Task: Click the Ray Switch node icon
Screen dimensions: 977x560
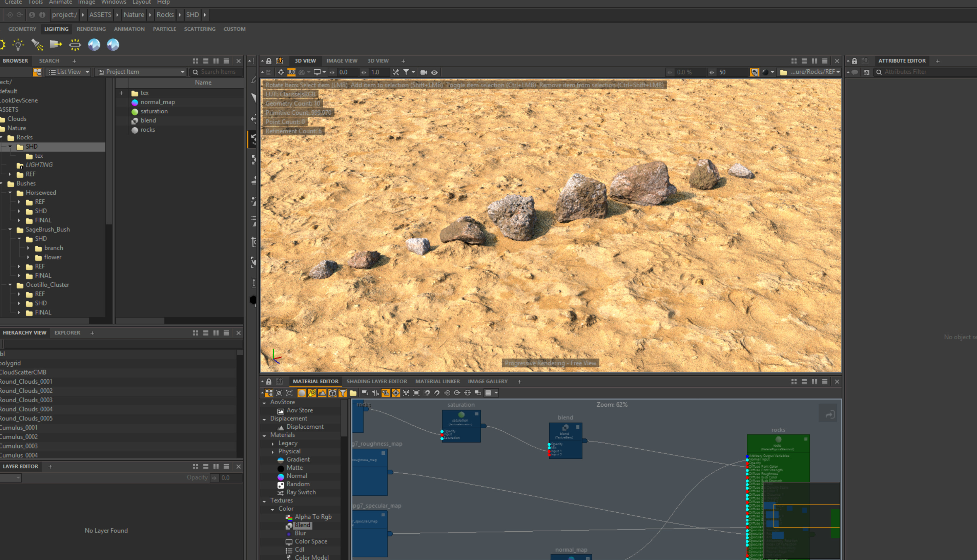Action: click(x=281, y=493)
